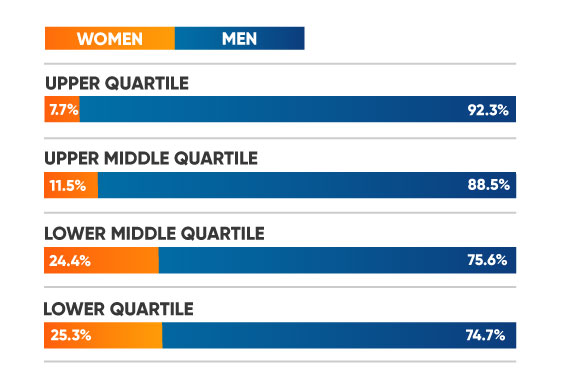567x389 pixels.
Task: Select the LOWER QUARTILE heading
Action: [x=119, y=309]
